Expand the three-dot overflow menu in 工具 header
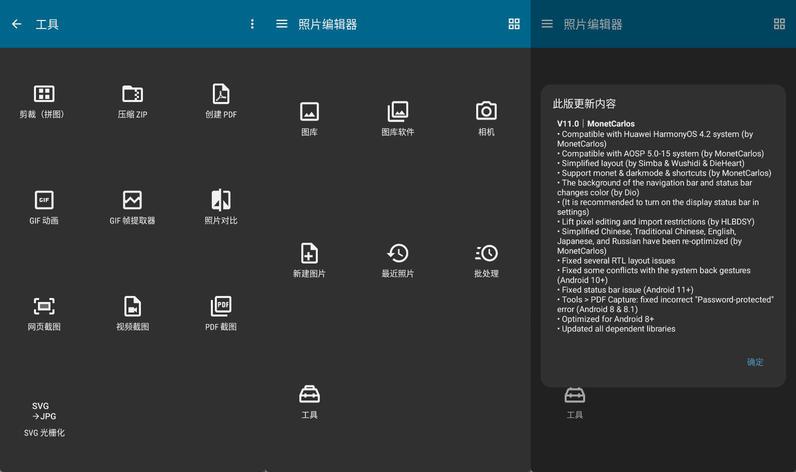 coord(252,24)
